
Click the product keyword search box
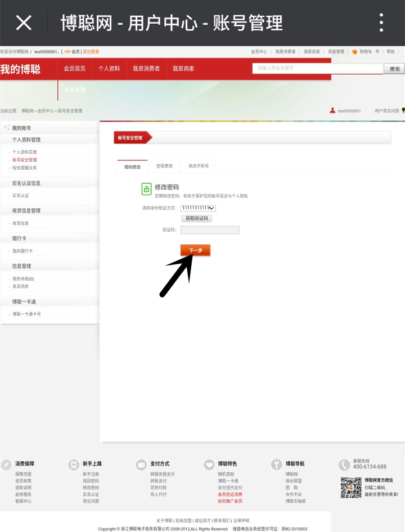[x=318, y=68]
